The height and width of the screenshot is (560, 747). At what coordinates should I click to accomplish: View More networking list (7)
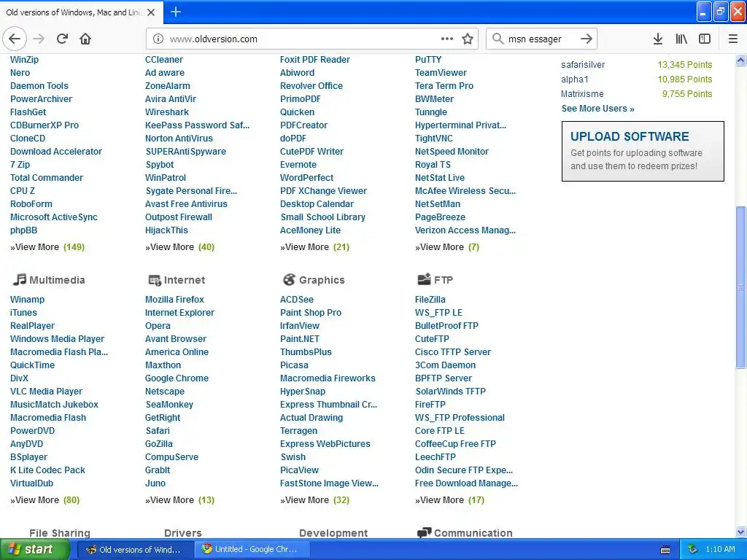(447, 247)
